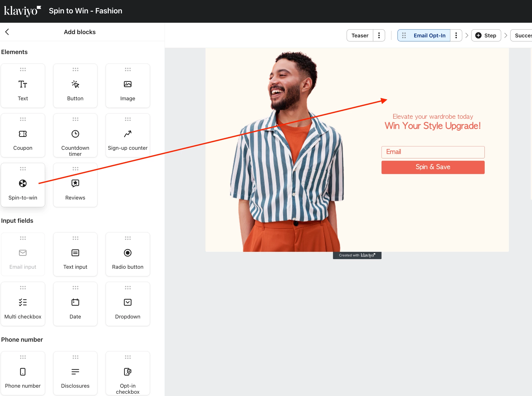This screenshot has height=396, width=532.
Task: Open Teaser step options menu
Action: [x=379, y=36]
